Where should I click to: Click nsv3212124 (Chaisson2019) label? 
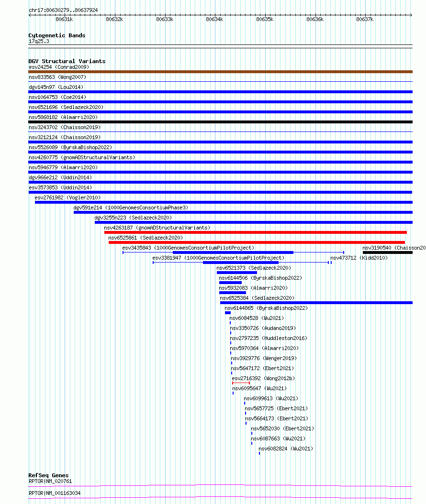click(x=65, y=137)
